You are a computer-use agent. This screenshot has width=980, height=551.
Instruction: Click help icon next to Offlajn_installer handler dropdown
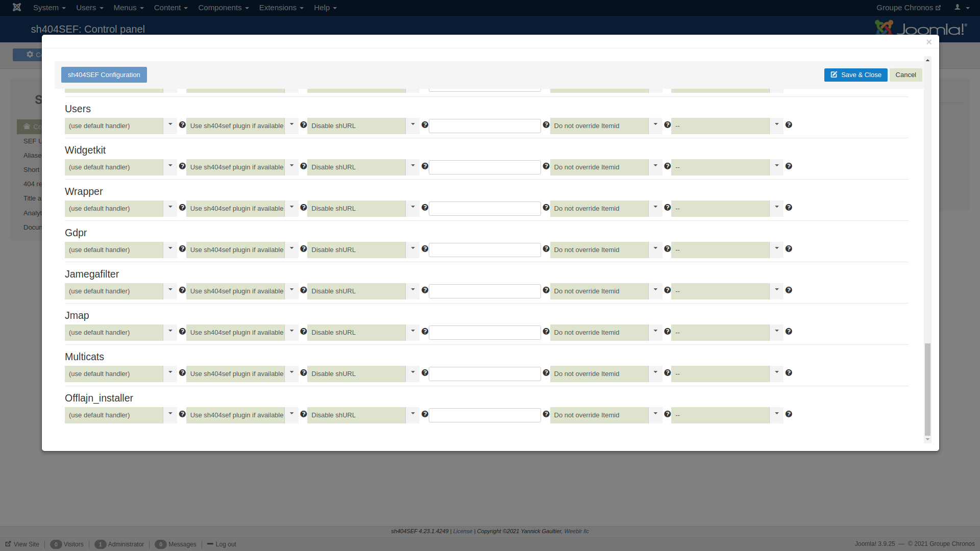(182, 414)
